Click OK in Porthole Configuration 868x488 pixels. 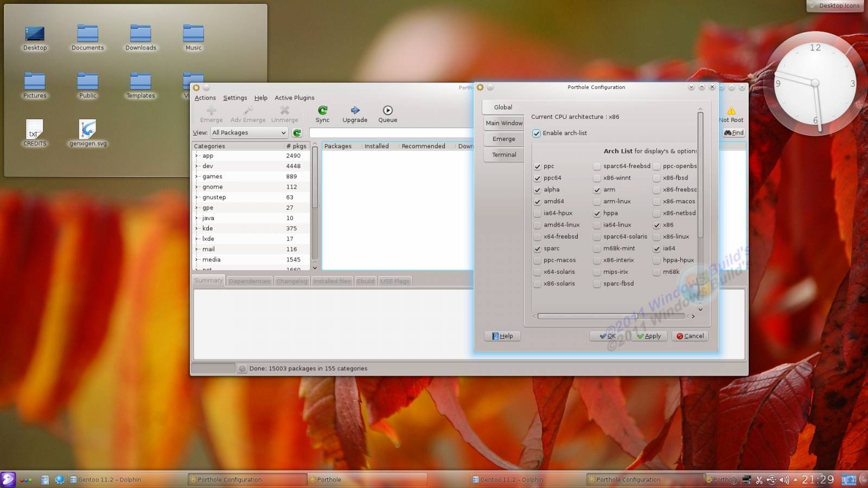[608, 336]
